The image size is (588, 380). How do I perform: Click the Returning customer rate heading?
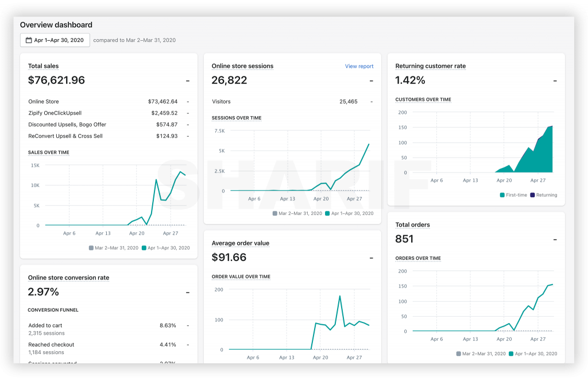(430, 66)
